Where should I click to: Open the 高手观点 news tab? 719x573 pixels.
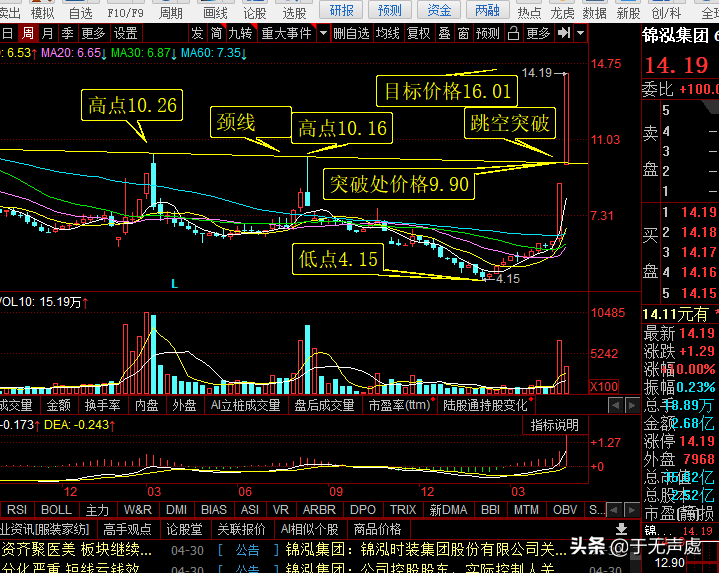tap(127, 529)
